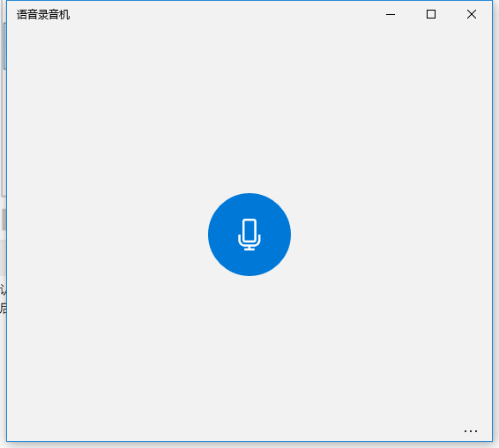Click the dash minimize icon
The image size is (499, 448).
pos(391,15)
